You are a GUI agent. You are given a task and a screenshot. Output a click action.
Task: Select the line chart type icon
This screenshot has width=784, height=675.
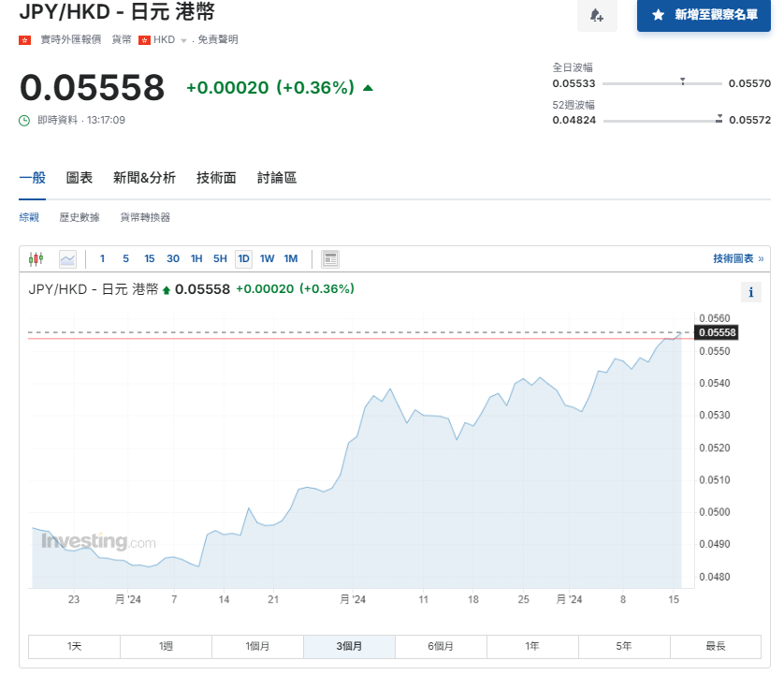click(67, 258)
